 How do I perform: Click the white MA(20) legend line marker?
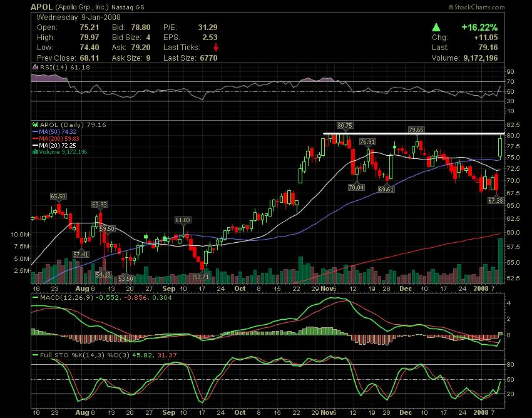pos(35,145)
